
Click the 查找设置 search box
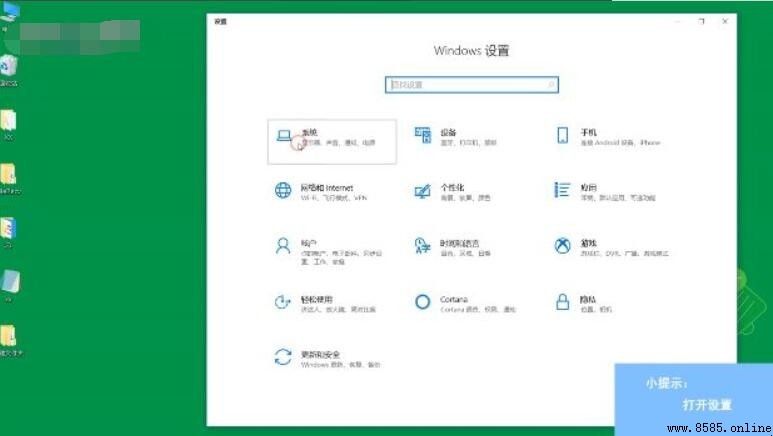click(x=472, y=85)
